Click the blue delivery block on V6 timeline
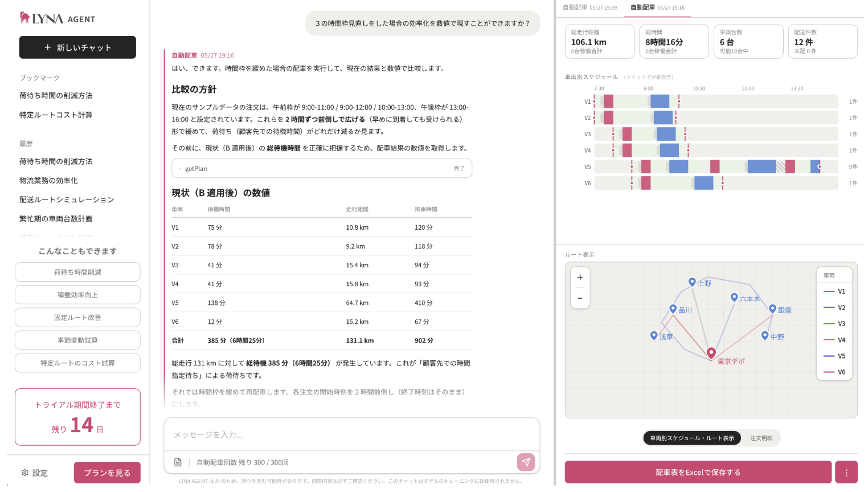Image resolution: width=868 pixels, height=492 pixels. pyautogui.click(x=704, y=183)
